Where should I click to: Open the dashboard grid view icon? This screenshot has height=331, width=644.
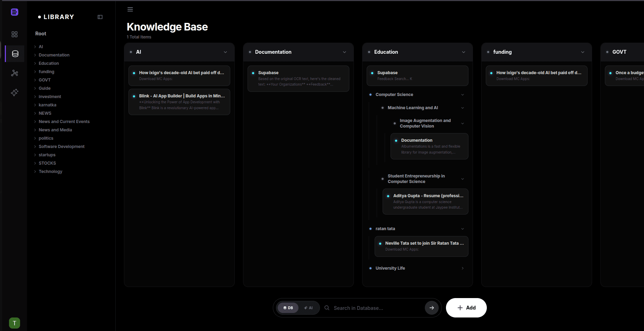pyautogui.click(x=14, y=34)
